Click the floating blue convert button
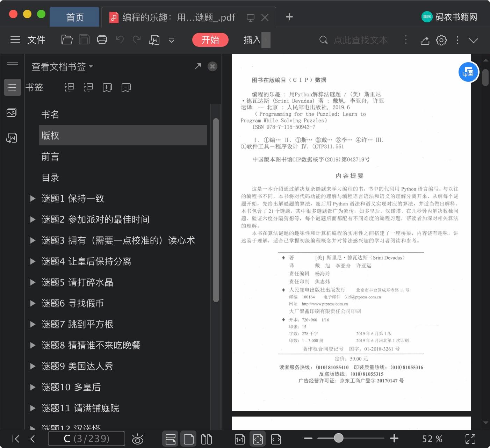 (x=468, y=72)
